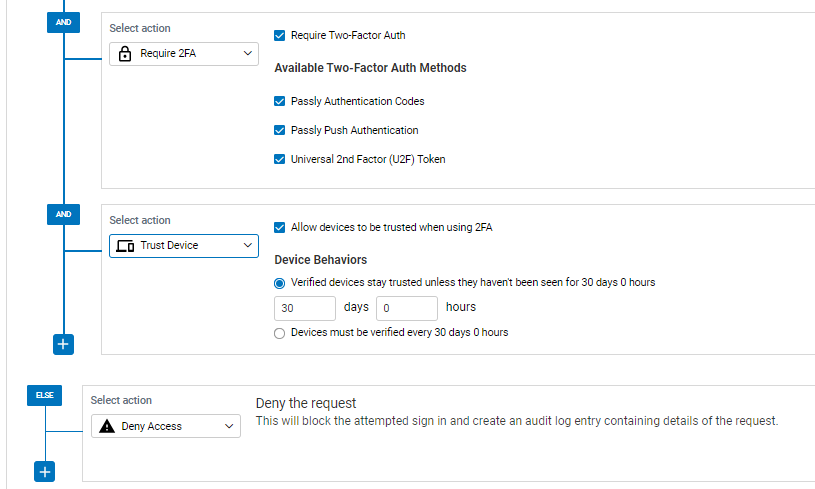
Task: Select Verified devices stay trusted radio option
Action: [x=280, y=283]
